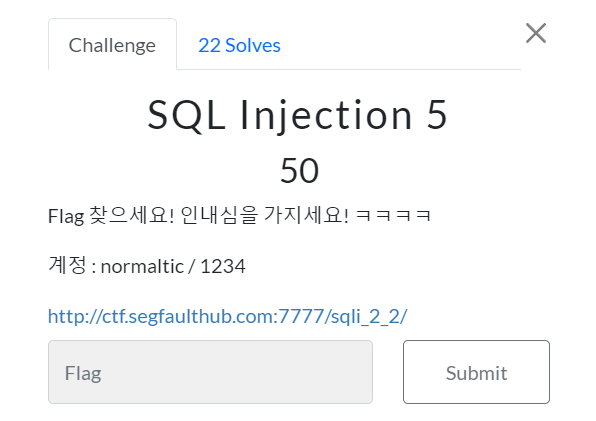Click the username normaltic text

click(142, 266)
